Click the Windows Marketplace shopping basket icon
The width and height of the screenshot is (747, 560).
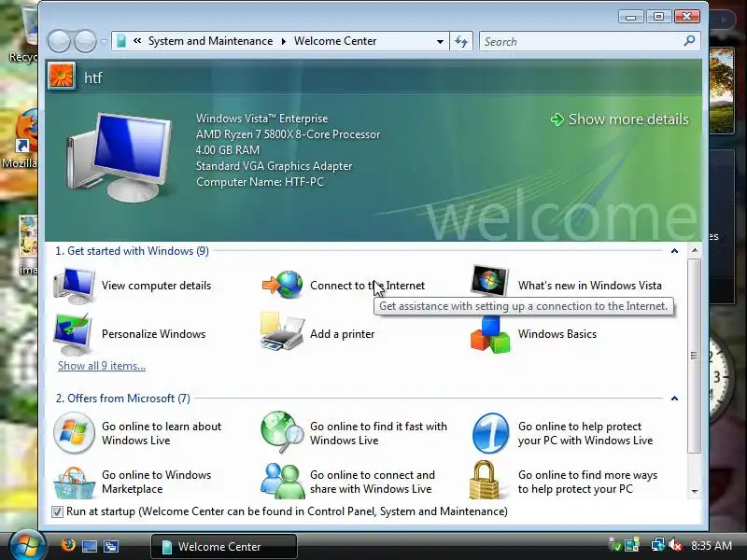[x=74, y=483]
